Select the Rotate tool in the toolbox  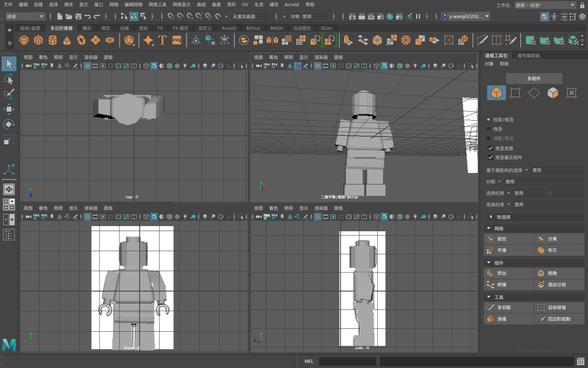click(x=9, y=124)
